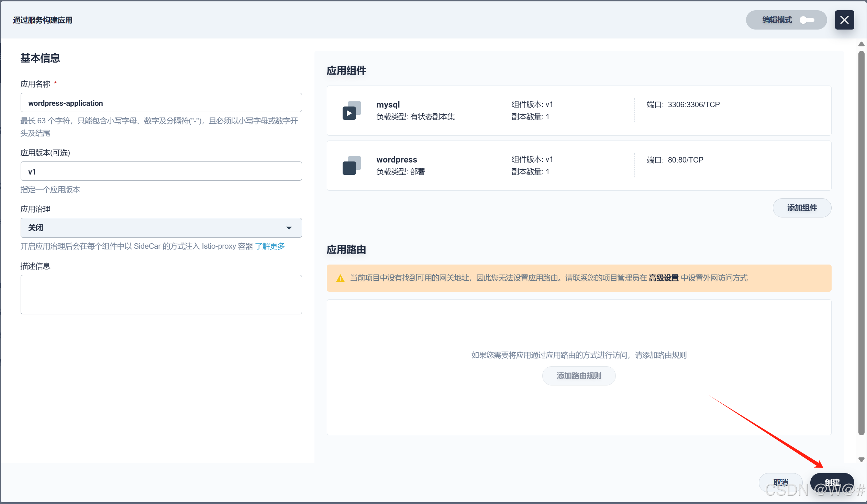This screenshot has height=504, width=867.
Task: Click the 高级设置 text in warning
Action: pyautogui.click(x=663, y=278)
